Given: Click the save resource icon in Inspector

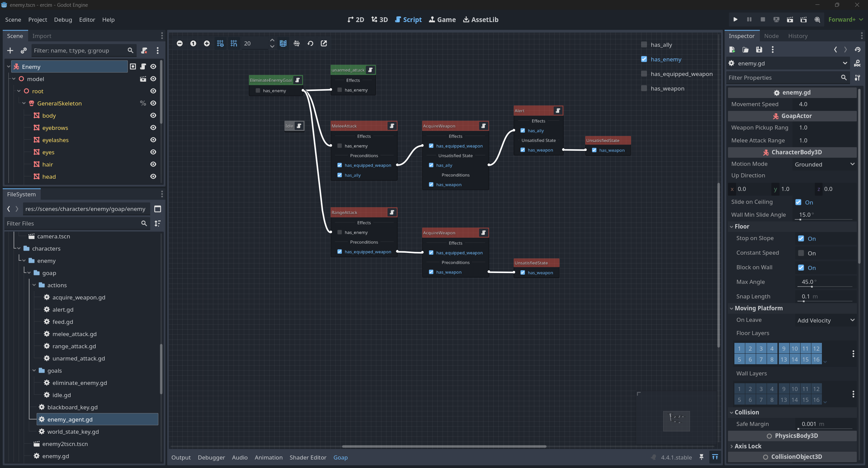Looking at the screenshot, I should tap(759, 50).
